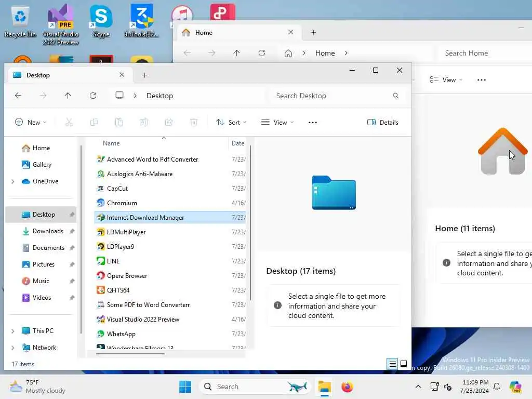Open the View dropdown in Desktop window
The height and width of the screenshot is (399, 532).
pyautogui.click(x=277, y=123)
